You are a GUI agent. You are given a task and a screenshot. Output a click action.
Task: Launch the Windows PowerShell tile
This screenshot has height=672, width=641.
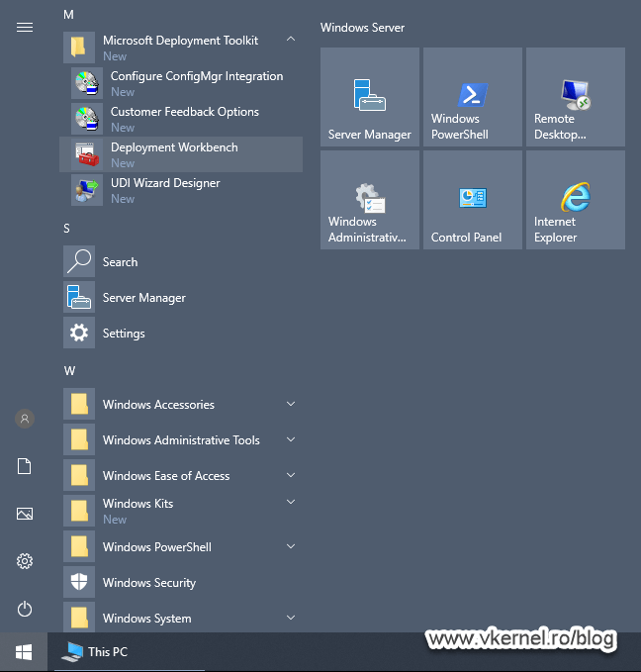[x=473, y=97]
